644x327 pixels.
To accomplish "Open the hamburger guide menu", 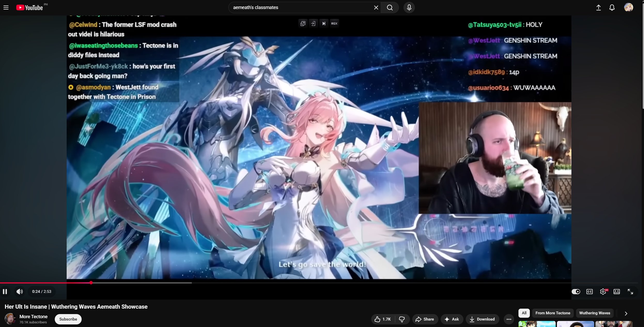I will click(x=6, y=7).
